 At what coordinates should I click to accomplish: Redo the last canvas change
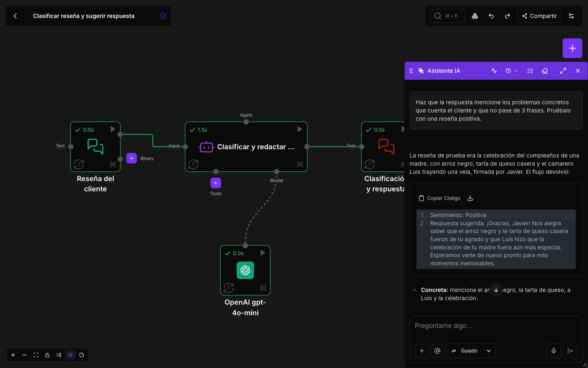508,16
